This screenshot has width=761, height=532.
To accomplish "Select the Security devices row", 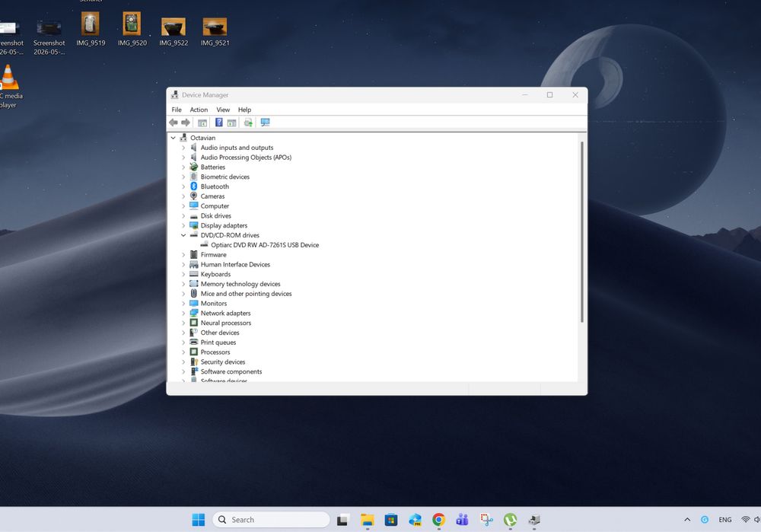I will 223,362.
